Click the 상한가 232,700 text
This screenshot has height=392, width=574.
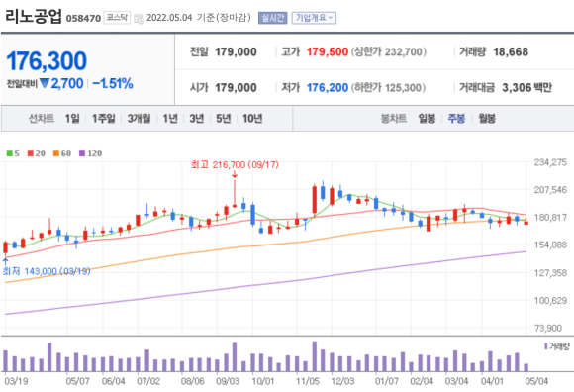point(389,52)
